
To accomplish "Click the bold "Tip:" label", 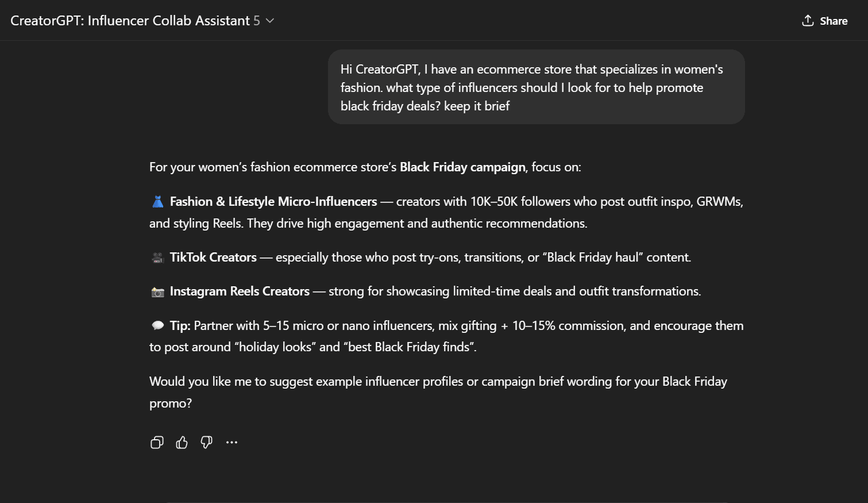I will 180,326.
